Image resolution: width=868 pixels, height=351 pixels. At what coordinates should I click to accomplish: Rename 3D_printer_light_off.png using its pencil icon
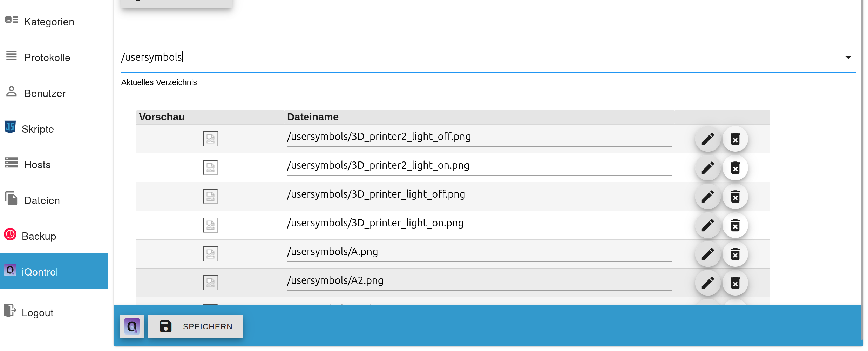coord(707,197)
